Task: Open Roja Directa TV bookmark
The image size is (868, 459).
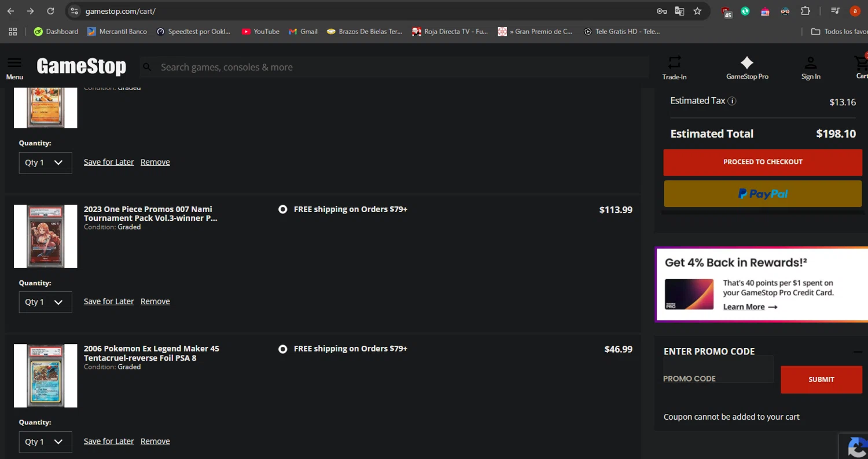Action: tap(450, 32)
